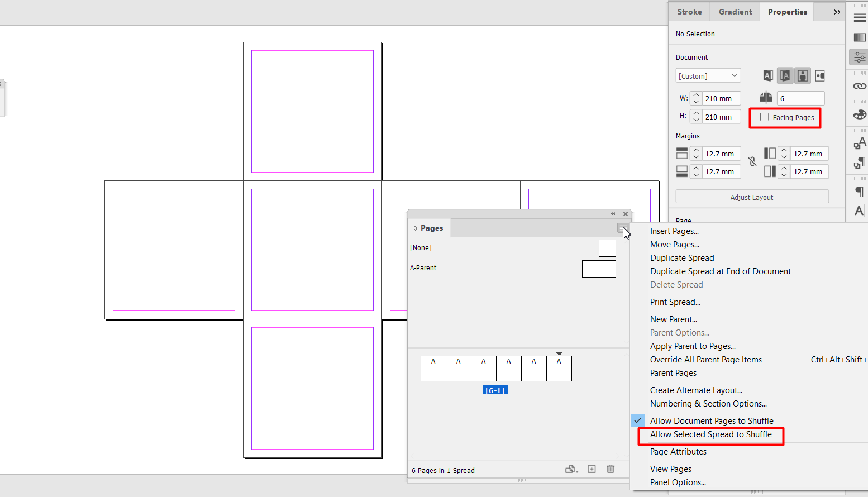Switch to the Stroke tab
This screenshot has height=497, width=868.
pyautogui.click(x=689, y=12)
